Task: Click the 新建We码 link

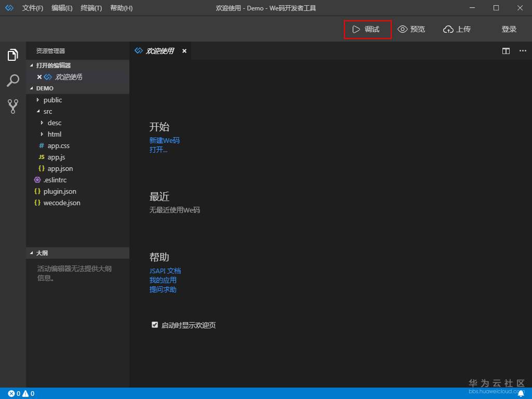Action: pyautogui.click(x=165, y=140)
